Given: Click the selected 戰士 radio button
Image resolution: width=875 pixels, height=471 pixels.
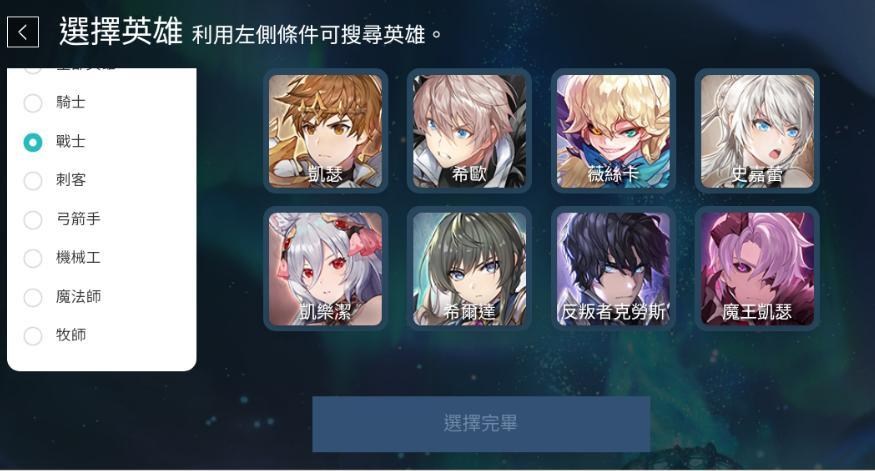Looking at the screenshot, I should point(33,142).
